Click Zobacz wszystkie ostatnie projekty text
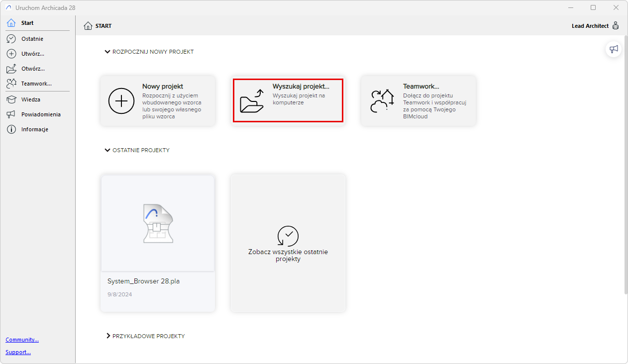The width and height of the screenshot is (628, 364). [288, 255]
